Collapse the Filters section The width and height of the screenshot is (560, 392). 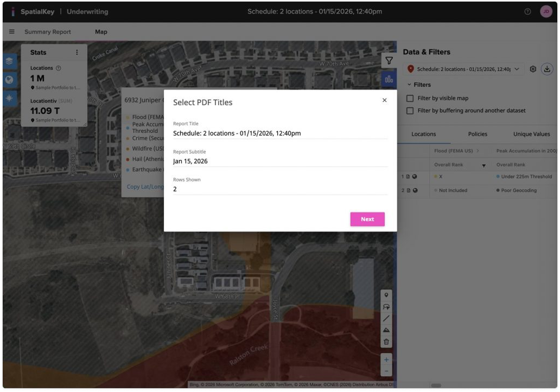[409, 85]
